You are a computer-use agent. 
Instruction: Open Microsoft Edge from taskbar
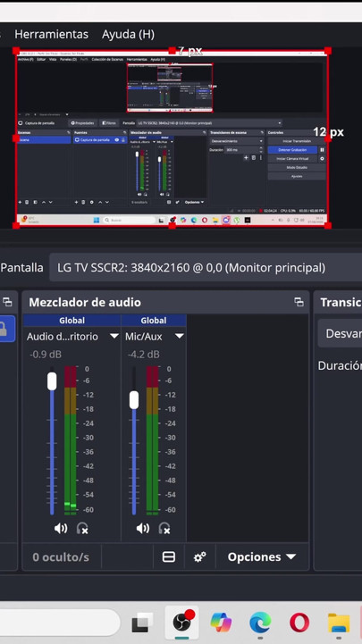pos(260,623)
